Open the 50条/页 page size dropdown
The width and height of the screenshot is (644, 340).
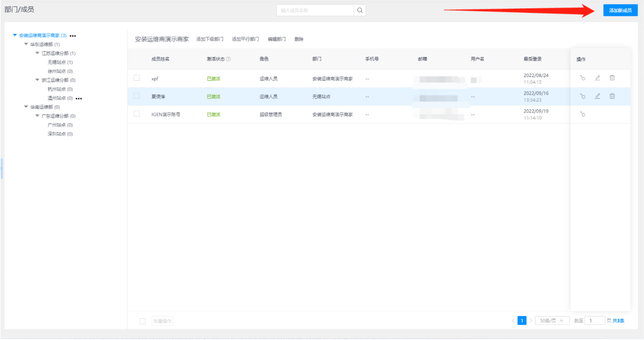[x=552, y=321]
